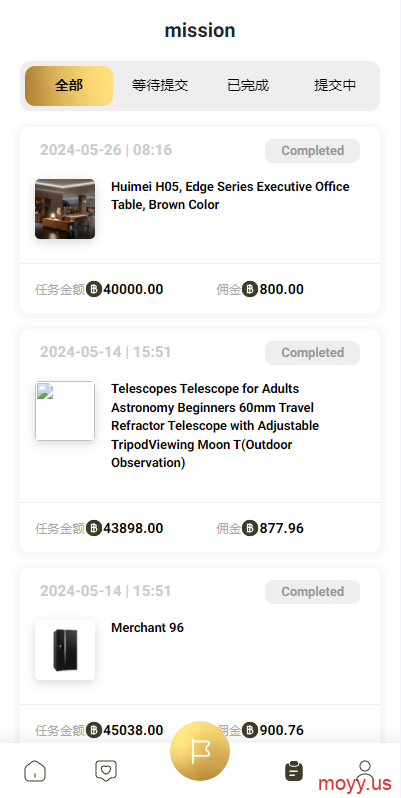Tap the heart message icon in bottom bar

pos(106,771)
